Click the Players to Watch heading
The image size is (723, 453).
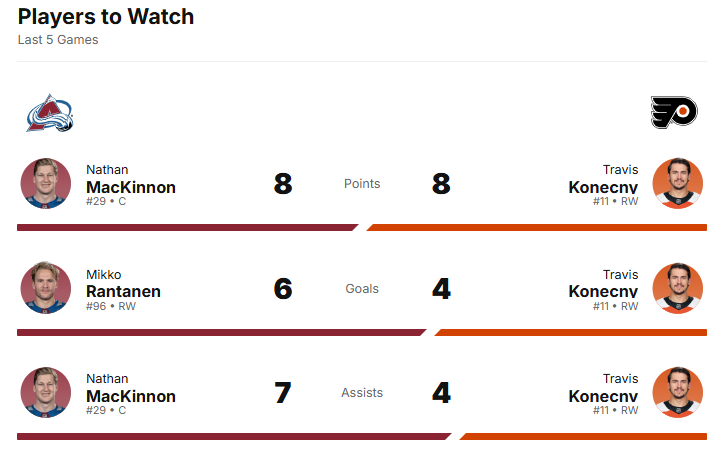coord(106,17)
